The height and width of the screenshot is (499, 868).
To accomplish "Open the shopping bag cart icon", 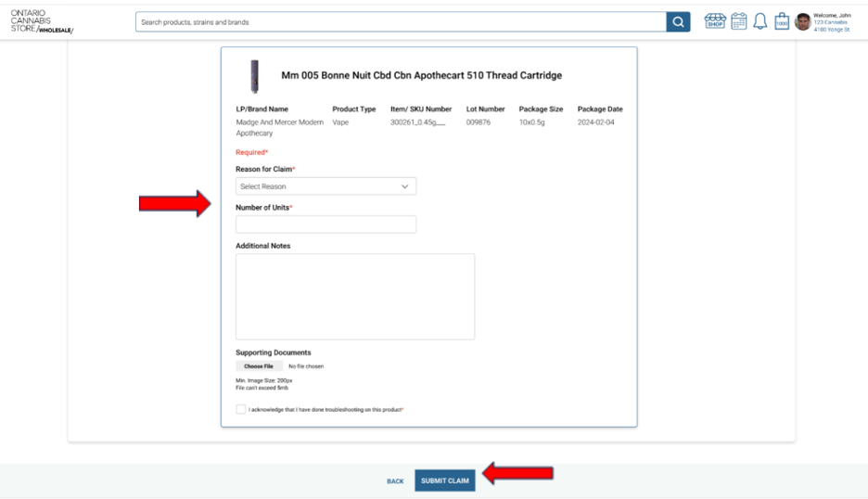I will [x=782, y=21].
